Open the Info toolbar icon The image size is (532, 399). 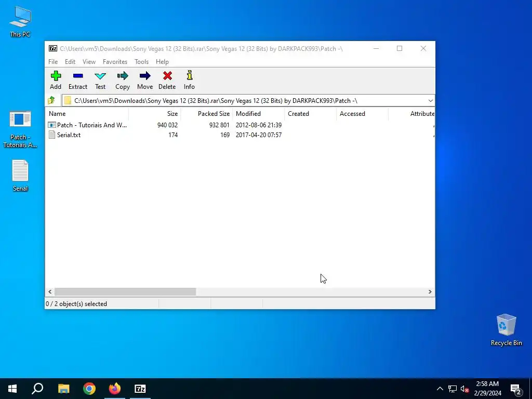click(x=189, y=75)
